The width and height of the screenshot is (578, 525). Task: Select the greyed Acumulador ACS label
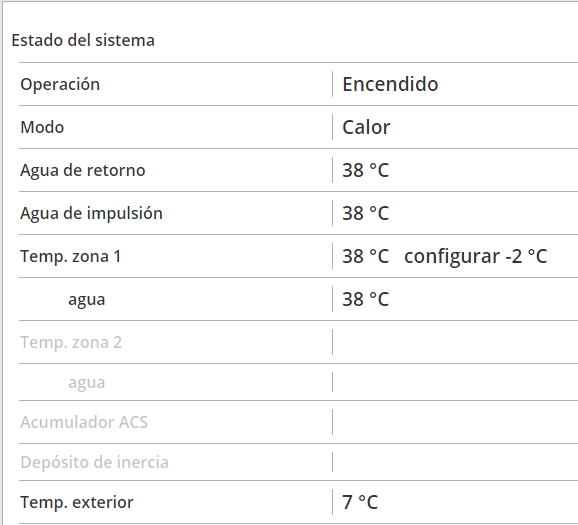(84, 422)
